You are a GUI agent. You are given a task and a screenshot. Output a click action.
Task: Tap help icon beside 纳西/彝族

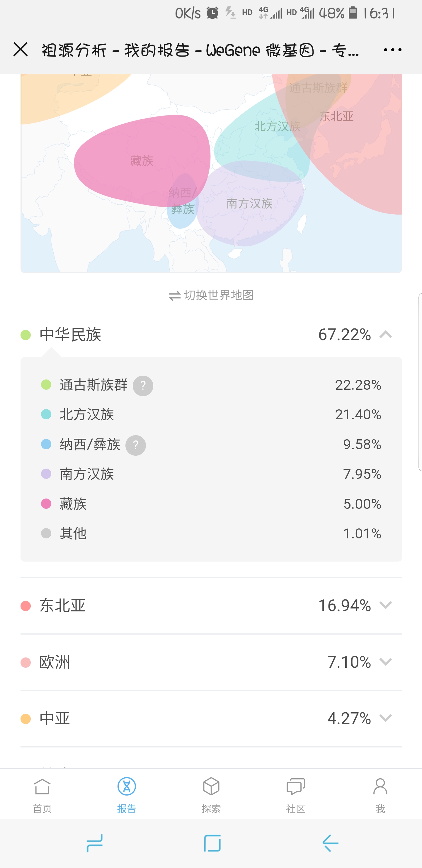135,445
